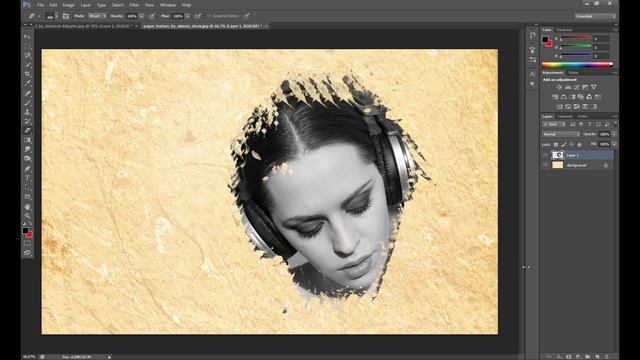The height and width of the screenshot is (360, 640).
Task: Open the Image menu
Action: click(68, 5)
